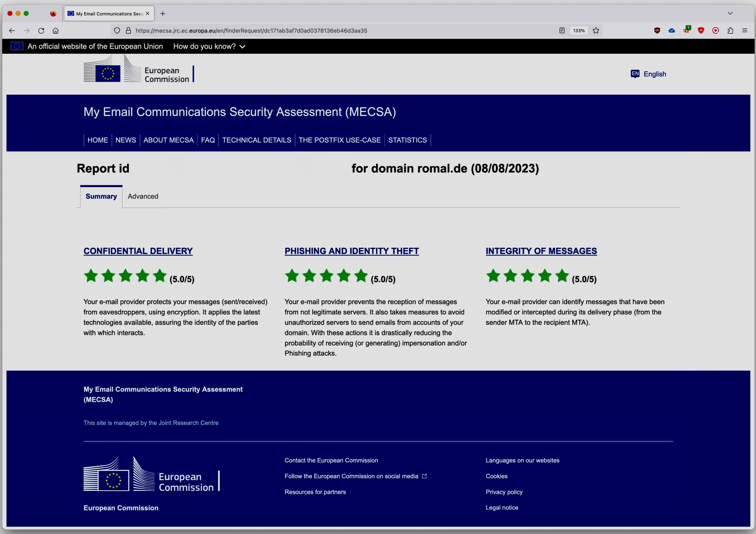Click the browser reload icon
The width and height of the screenshot is (756, 534).
click(41, 31)
